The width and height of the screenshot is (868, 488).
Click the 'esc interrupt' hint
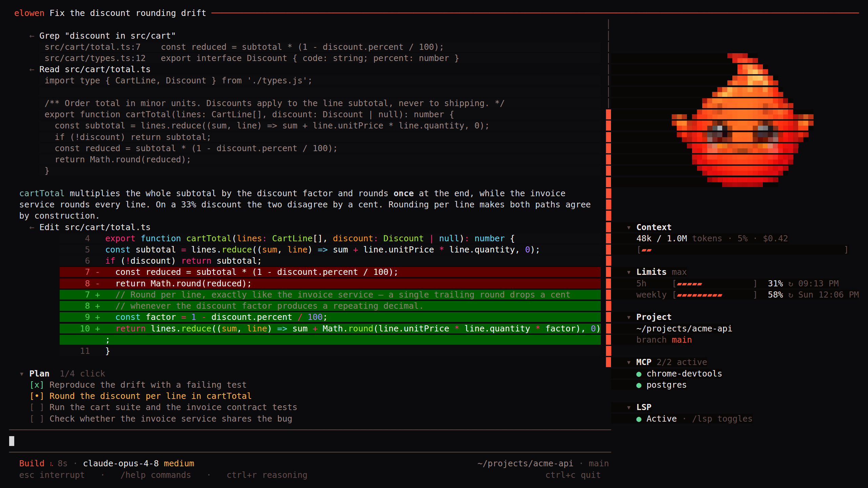[52, 475]
